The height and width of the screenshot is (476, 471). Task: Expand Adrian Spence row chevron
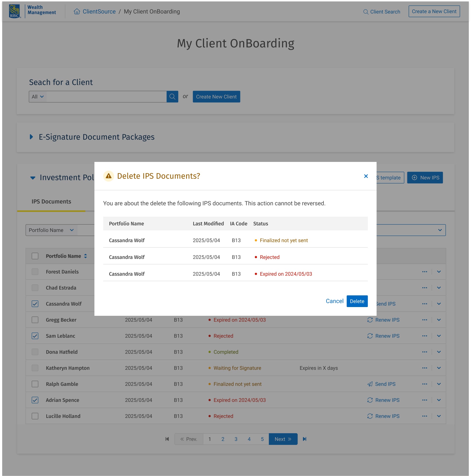click(x=439, y=400)
